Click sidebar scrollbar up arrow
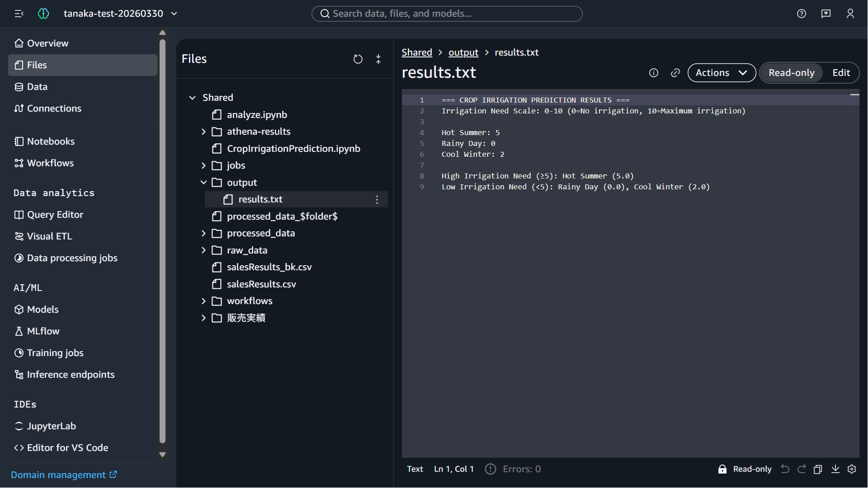The image size is (868, 488). (163, 33)
